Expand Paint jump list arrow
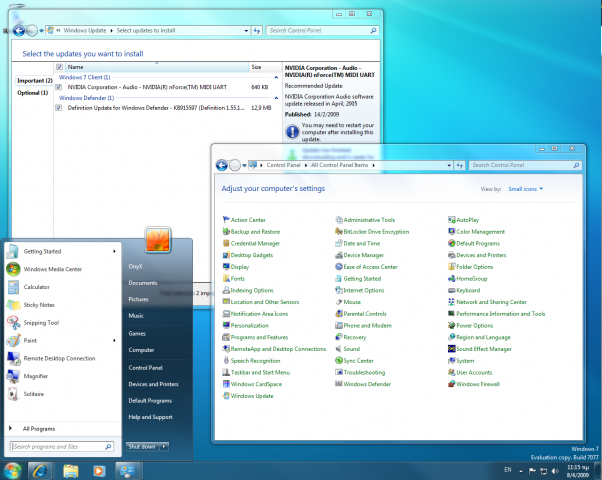The width and height of the screenshot is (602, 480). 114,340
